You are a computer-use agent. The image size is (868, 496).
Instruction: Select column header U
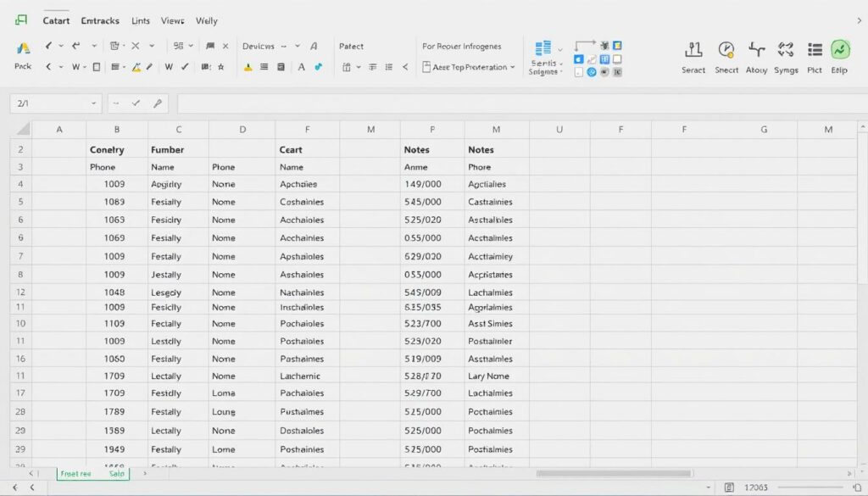(x=559, y=129)
